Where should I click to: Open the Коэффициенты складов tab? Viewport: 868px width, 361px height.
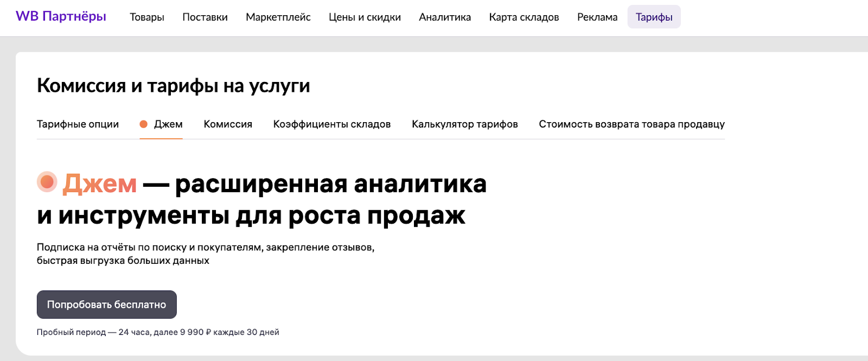[332, 124]
